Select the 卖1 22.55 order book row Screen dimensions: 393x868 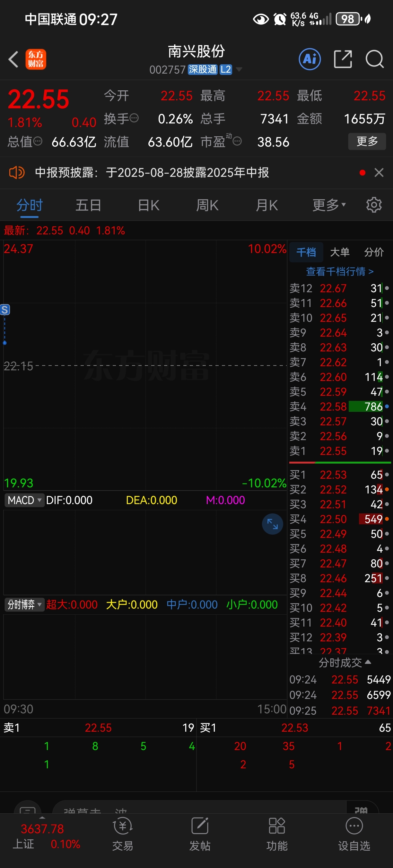tap(339, 451)
